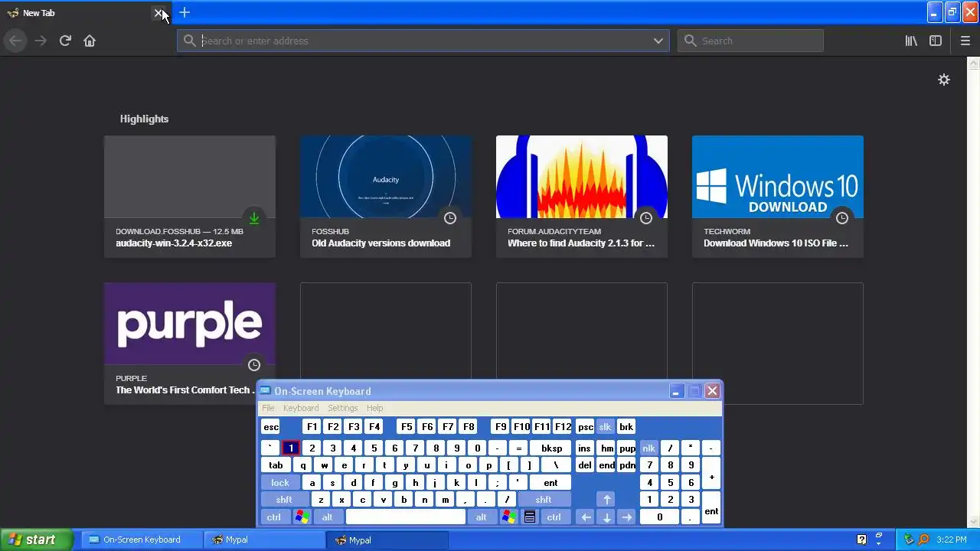
Task: Click the history clock on Audacity forum tile
Action: [x=646, y=218]
